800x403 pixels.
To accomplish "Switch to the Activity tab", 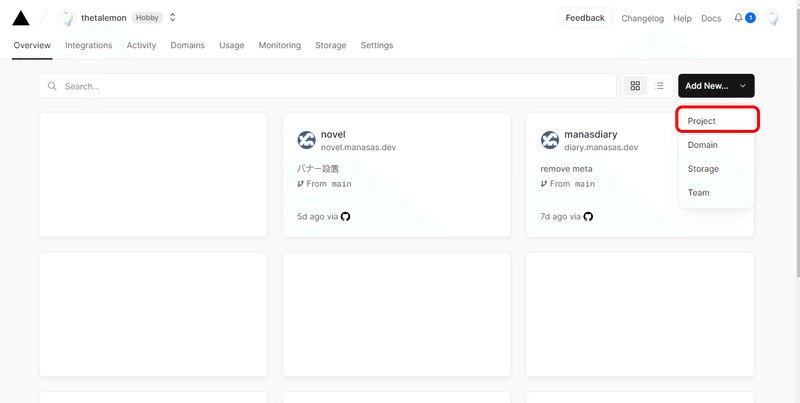I will [141, 45].
